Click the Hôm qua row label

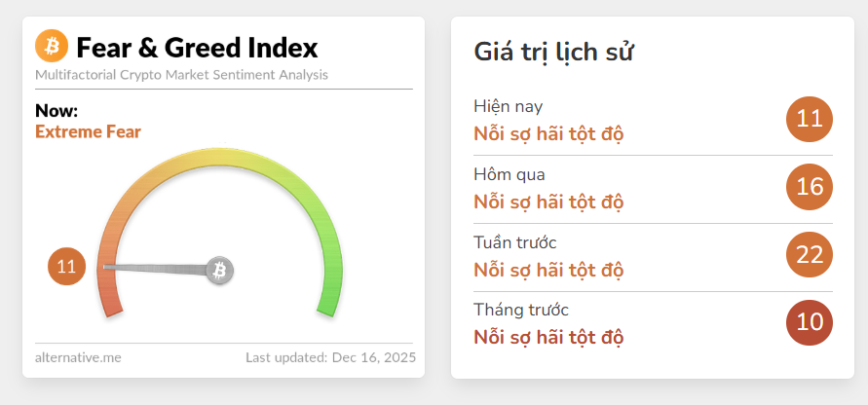click(509, 174)
